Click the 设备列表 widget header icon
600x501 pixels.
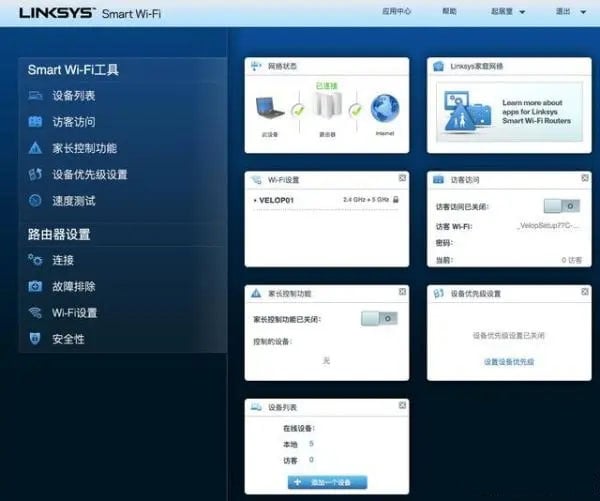coord(256,407)
